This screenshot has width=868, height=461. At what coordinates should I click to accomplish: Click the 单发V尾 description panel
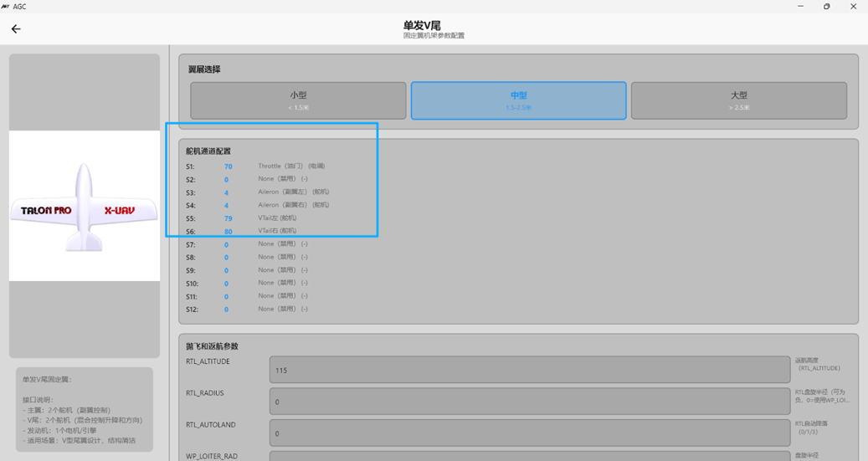pos(85,410)
